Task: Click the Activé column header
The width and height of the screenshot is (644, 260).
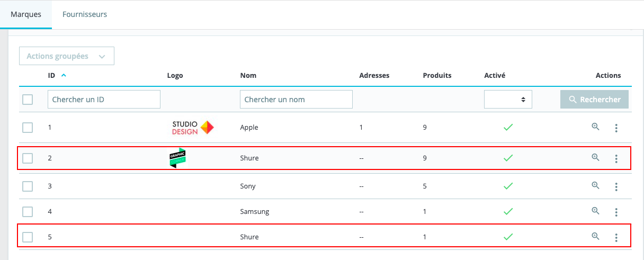Action: (x=495, y=75)
